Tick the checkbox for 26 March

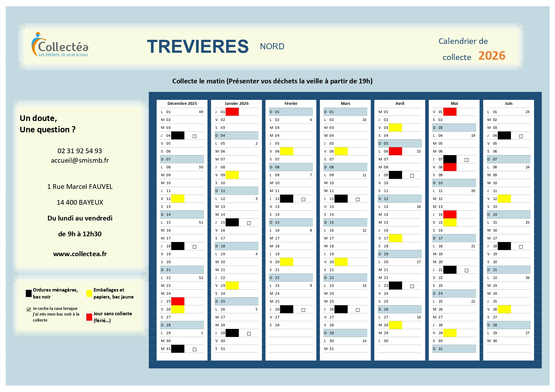tap(358, 310)
